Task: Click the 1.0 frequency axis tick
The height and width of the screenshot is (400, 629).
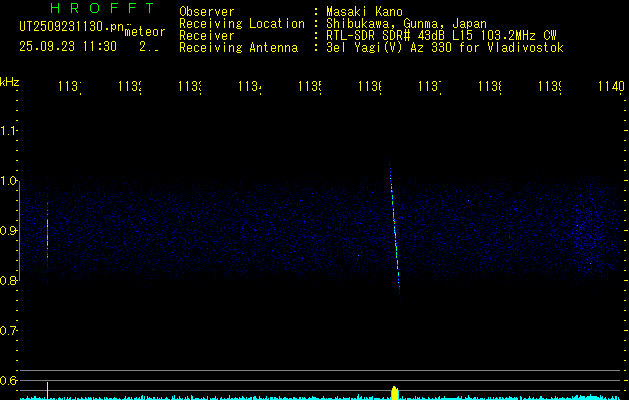Action: point(9,181)
